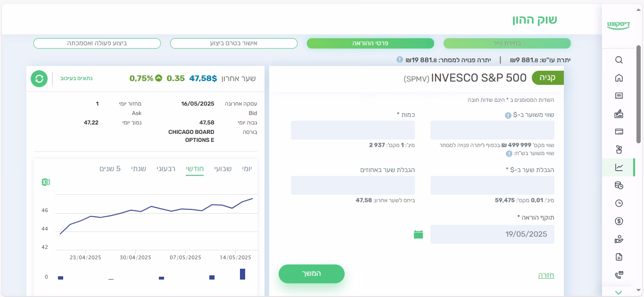Open the credit card sidebar icon

(619, 132)
